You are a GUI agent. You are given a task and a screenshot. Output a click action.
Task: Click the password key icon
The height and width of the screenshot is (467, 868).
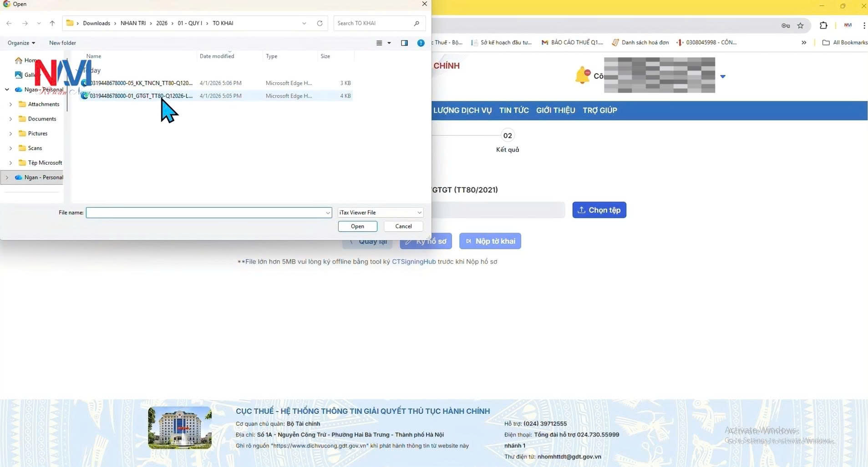[786, 25]
